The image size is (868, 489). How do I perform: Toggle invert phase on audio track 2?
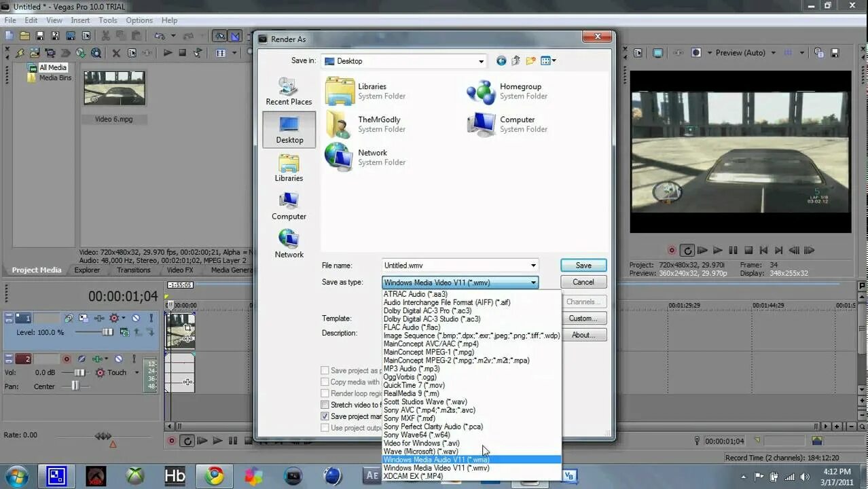[x=82, y=359]
